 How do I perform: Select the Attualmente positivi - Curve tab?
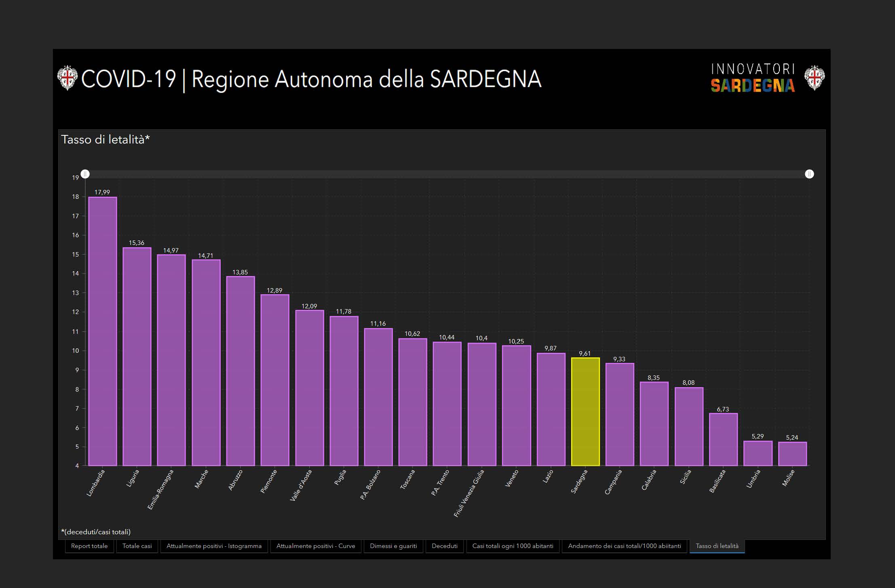click(x=315, y=546)
